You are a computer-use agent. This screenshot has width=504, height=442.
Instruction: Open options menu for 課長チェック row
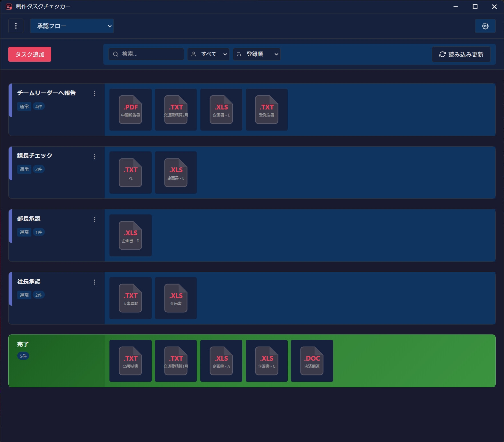(94, 157)
